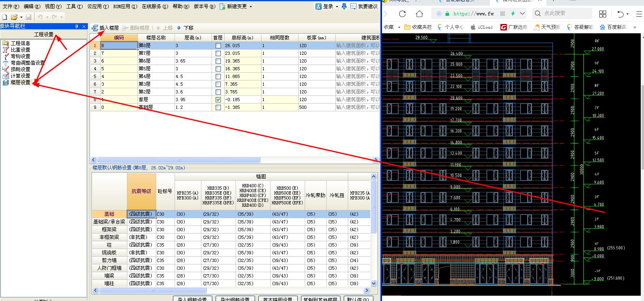The image size is (644, 301).
Task: Click the browser refresh icon
Action: click(402, 13)
